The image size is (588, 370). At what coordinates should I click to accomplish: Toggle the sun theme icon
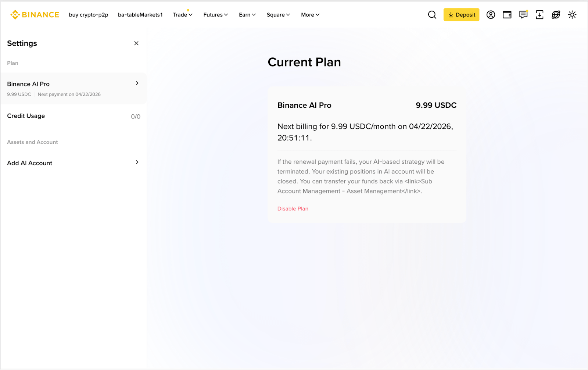(572, 15)
